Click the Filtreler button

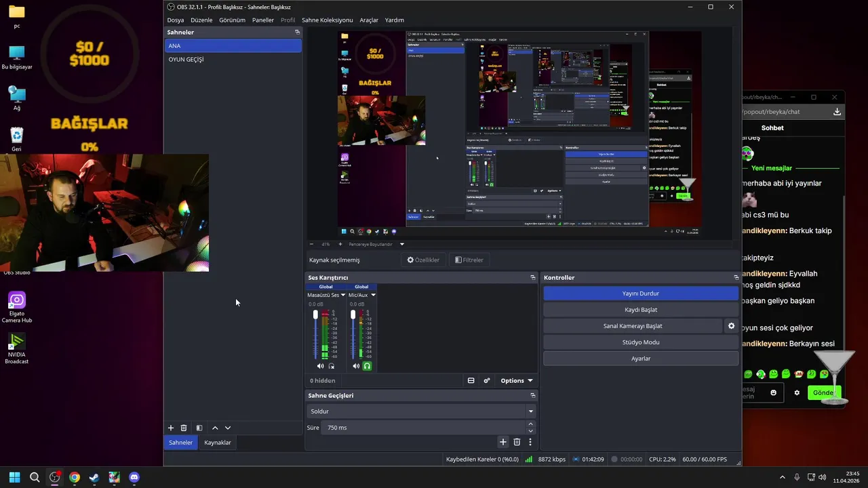tap(469, 260)
